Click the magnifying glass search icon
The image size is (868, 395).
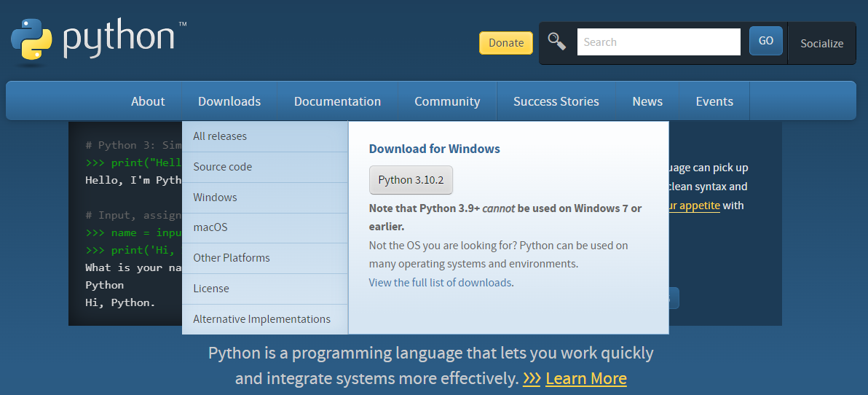(557, 42)
